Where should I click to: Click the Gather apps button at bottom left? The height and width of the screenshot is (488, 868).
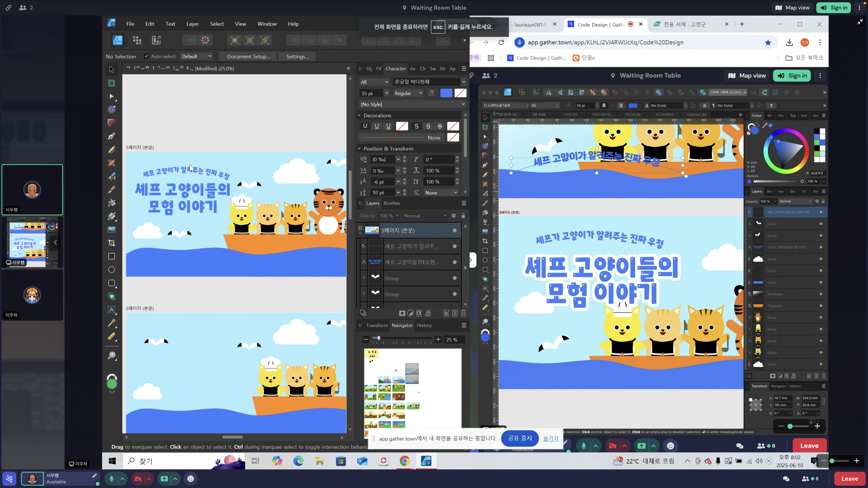pos(9,479)
